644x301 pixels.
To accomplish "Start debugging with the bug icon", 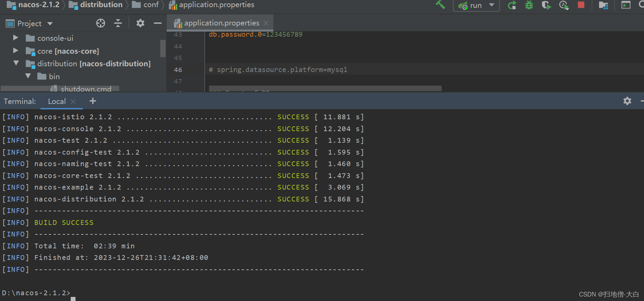I will tap(529, 5).
